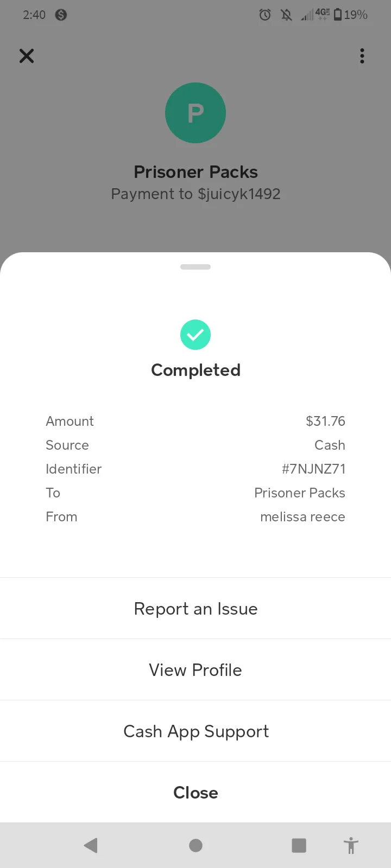391x868 pixels.
Task: Tap the Close button
Action: (195, 793)
